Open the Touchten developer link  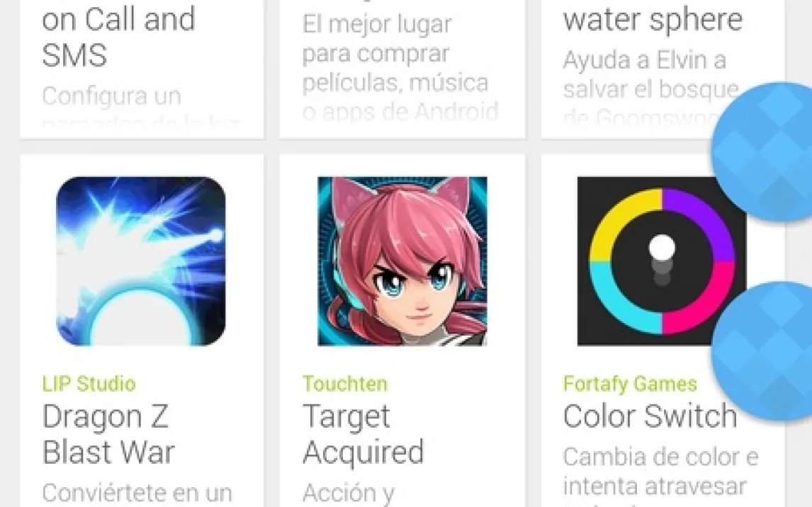pyautogui.click(x=345, y=384)
